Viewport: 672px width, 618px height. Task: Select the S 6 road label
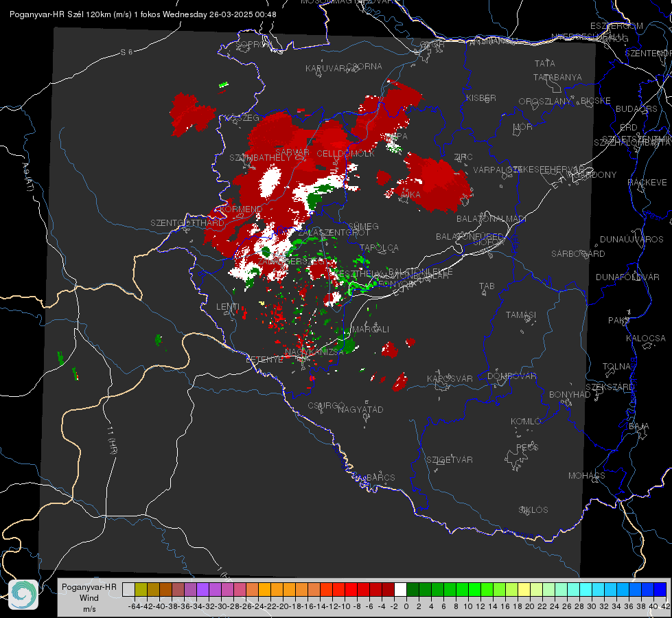[127, 52]
